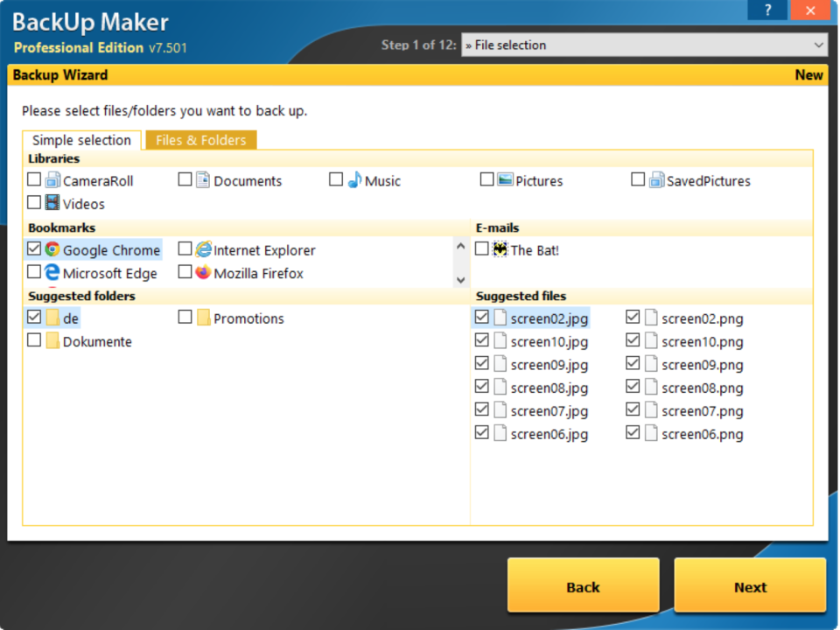Click the Bookmarks list scroll-down chevron
Image resolution: width=840 pixels, height=630 pixels.
point(460,279)
